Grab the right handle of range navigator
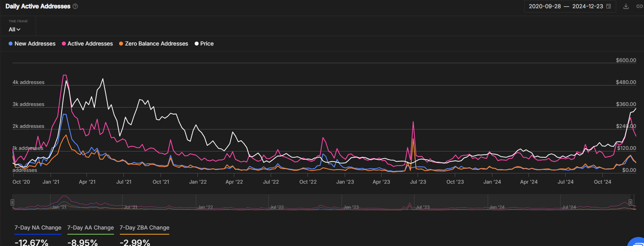The image size is (644, 246). (630, 202)
